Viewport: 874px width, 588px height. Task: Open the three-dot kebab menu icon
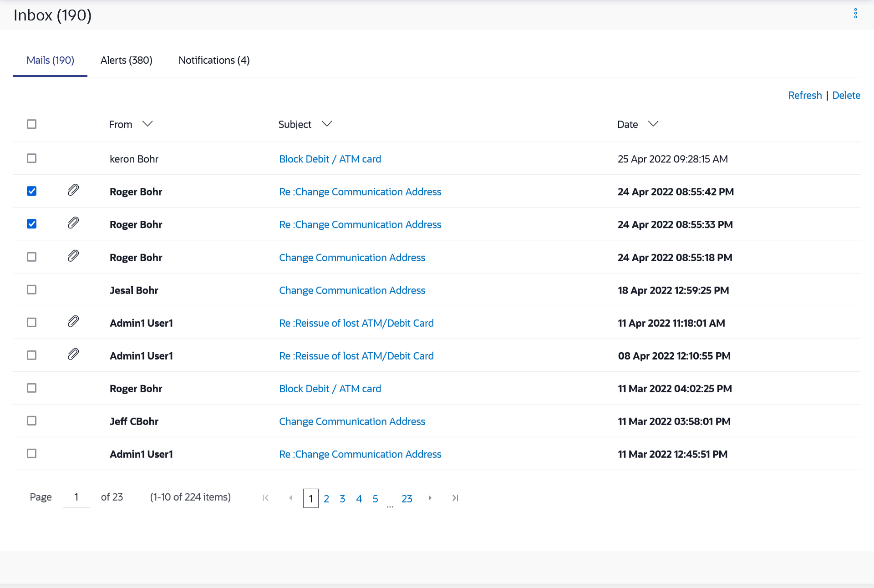click(x=855, y=14)
